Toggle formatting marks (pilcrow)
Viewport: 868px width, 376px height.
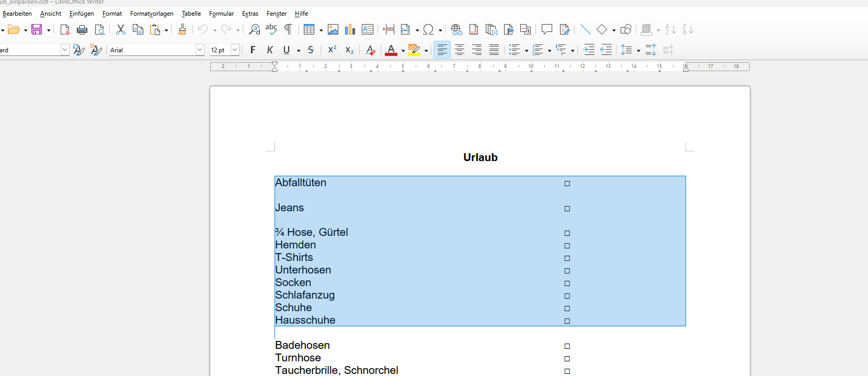click(288, 30)
